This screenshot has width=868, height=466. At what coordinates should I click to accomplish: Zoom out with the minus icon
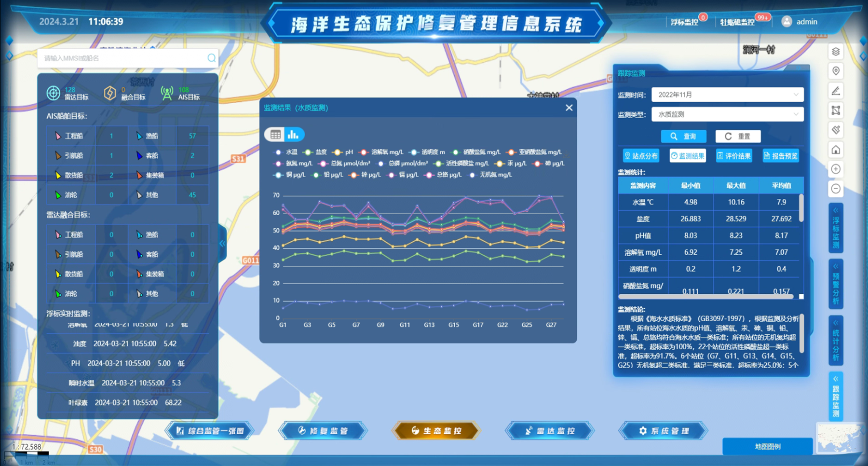coord(836,189)
